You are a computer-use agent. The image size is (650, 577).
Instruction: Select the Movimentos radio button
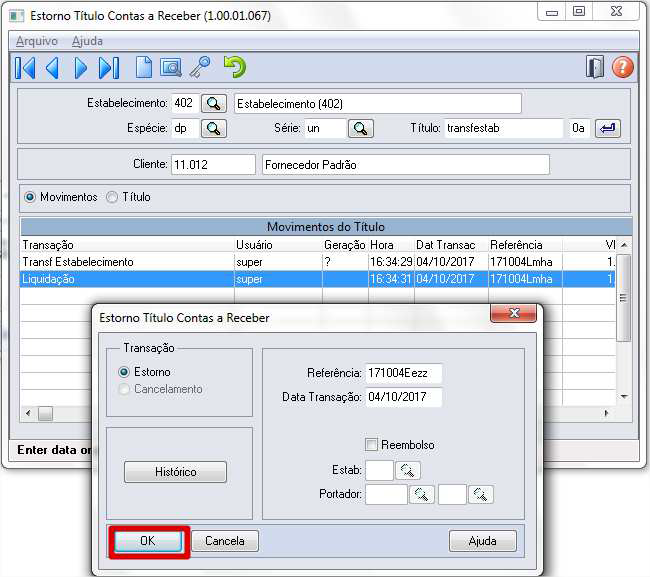click(x=30, y=197)
